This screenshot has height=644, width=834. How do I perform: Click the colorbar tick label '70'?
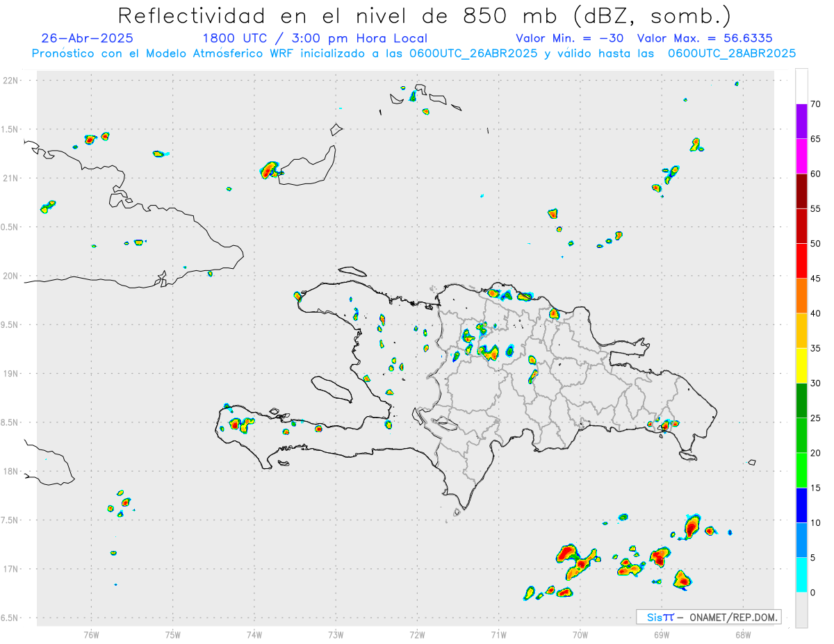coord(815,104)
